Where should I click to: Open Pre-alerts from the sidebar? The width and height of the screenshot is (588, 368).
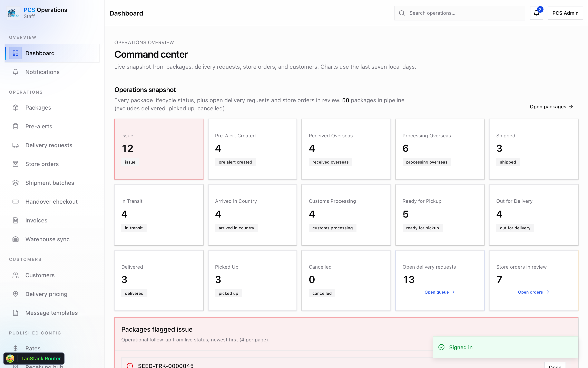pyautogui.click(x=52, y=126)
